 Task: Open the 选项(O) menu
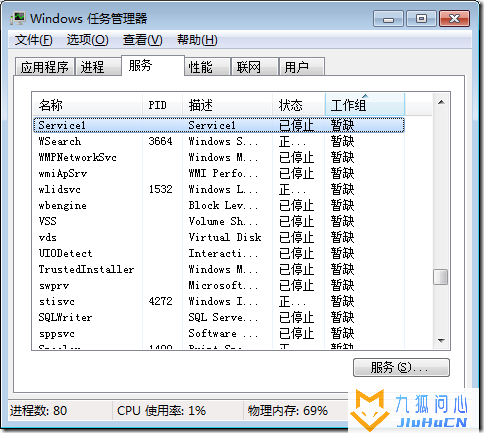point(88,40)
